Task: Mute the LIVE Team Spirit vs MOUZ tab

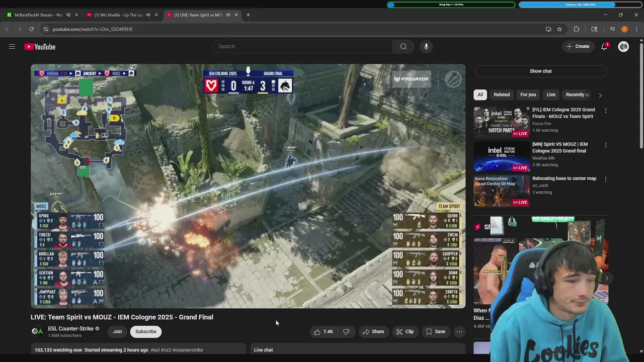Action: click(x=227, y=15)
